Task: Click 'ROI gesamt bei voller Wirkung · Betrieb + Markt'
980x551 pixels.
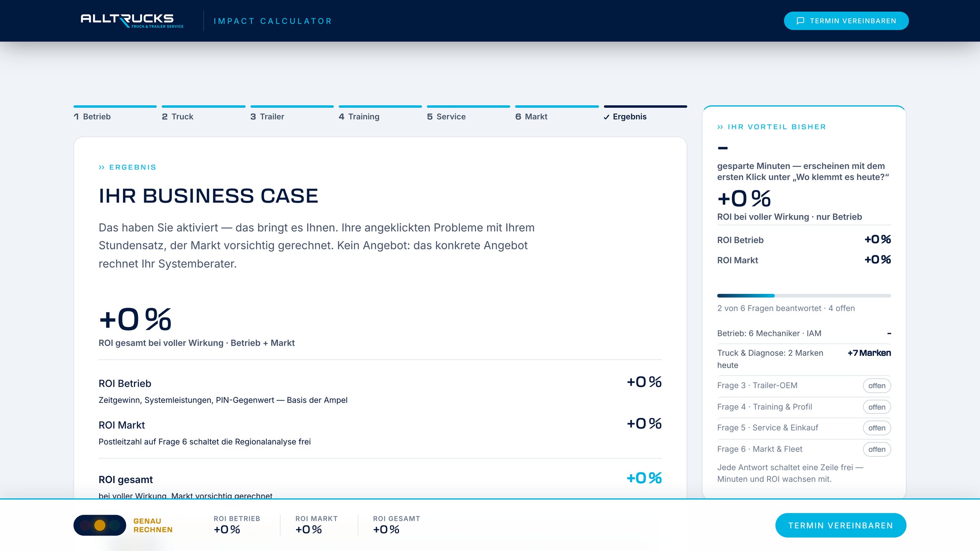Action: pos(196,343)
